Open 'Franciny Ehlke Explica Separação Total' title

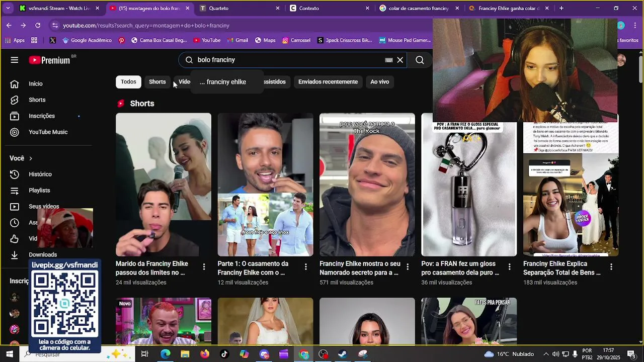click(x=562, y=268)
